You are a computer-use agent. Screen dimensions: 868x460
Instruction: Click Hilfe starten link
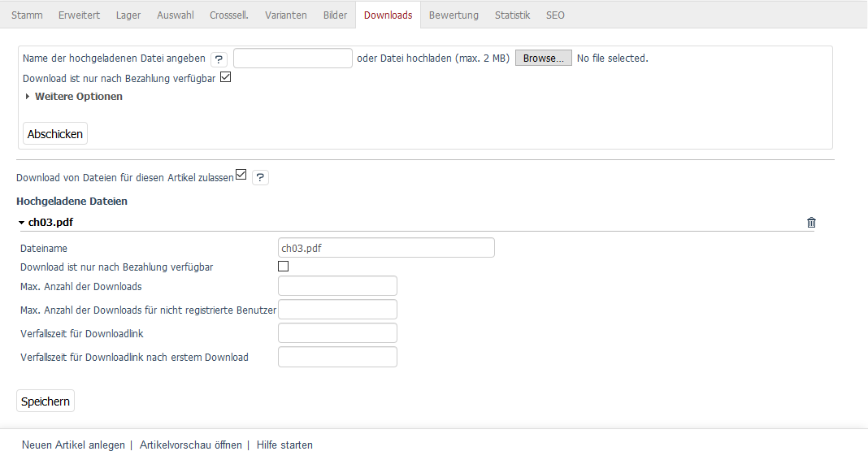pyautogui.click(x=284, y=445)
